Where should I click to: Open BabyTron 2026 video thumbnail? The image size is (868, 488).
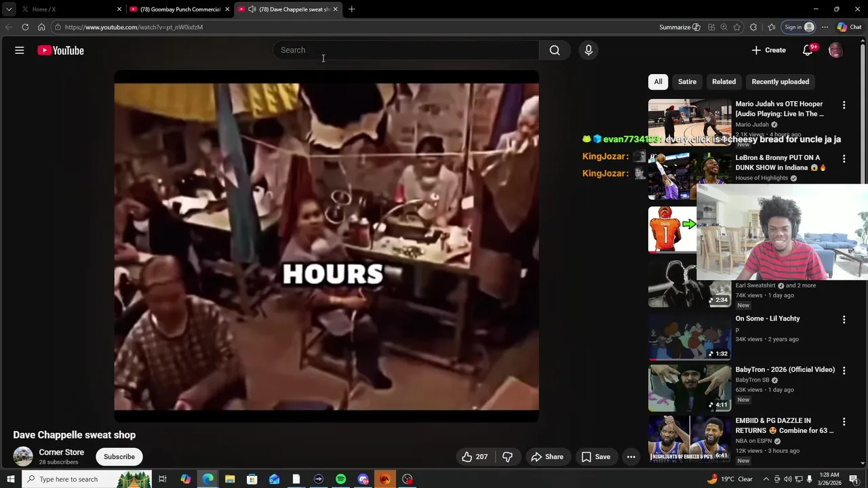(690, 388)
